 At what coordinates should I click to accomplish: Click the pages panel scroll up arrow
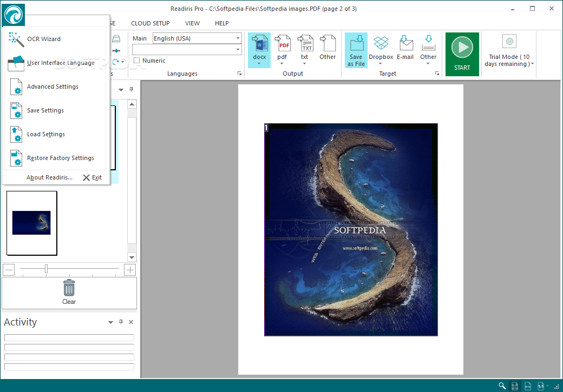point(132,104)
